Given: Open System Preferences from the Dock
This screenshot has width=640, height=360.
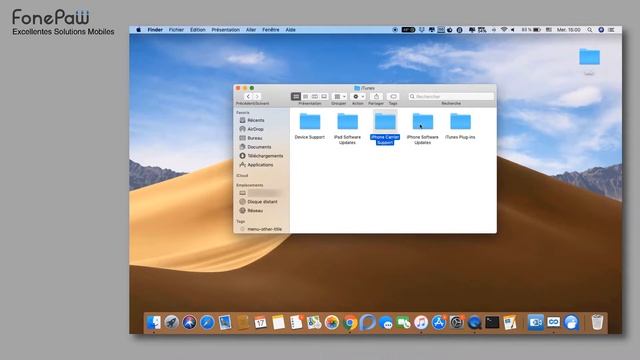Looking at the screenshot, I should point(456,322).
